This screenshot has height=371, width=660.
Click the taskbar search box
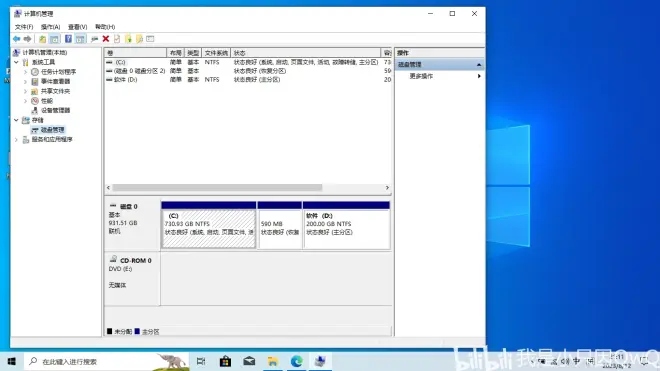tap(106, 361)
